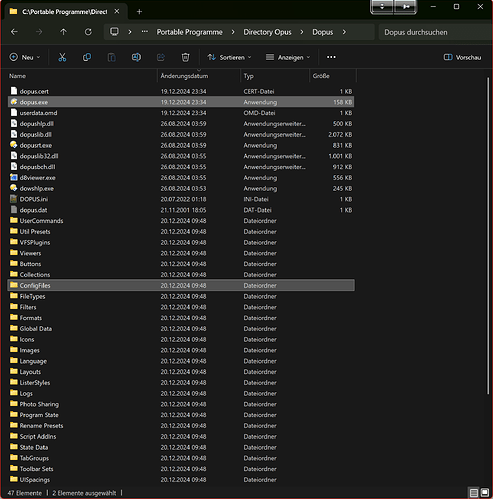The width and height of the screenshot is (493, 499).
Task: Switch to details view icon in status bar
Action: click(473, 492)
